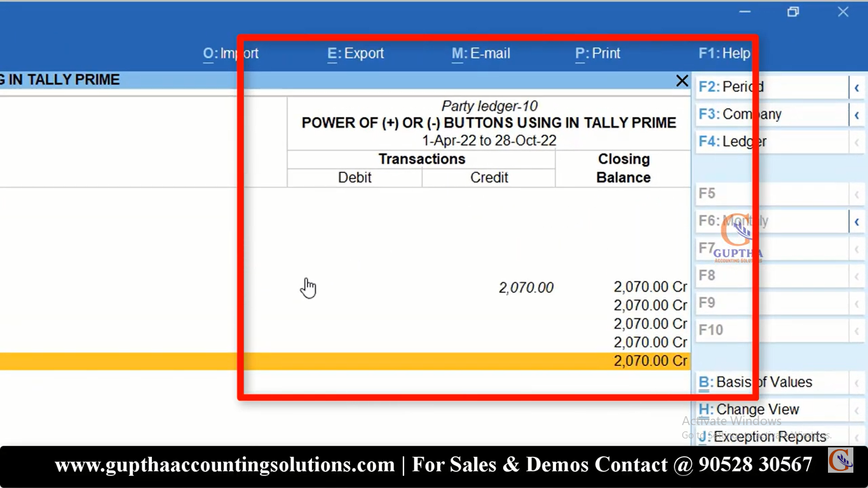Select the italic 2,070.00 credit amount
The width and height of the screenshot is (868, 488).
[526, 288]
